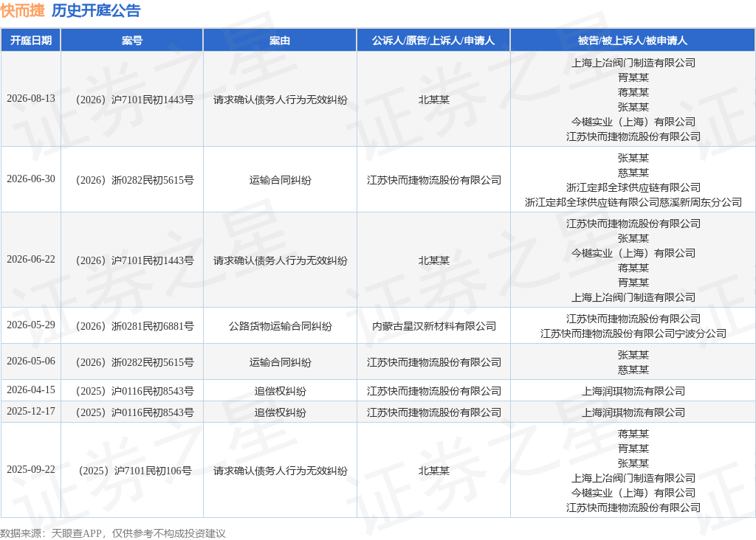
Task: Click 江苏快而捷物流股份有限公司宁波分公司 defendant entry
Action: tap(633, 333)
